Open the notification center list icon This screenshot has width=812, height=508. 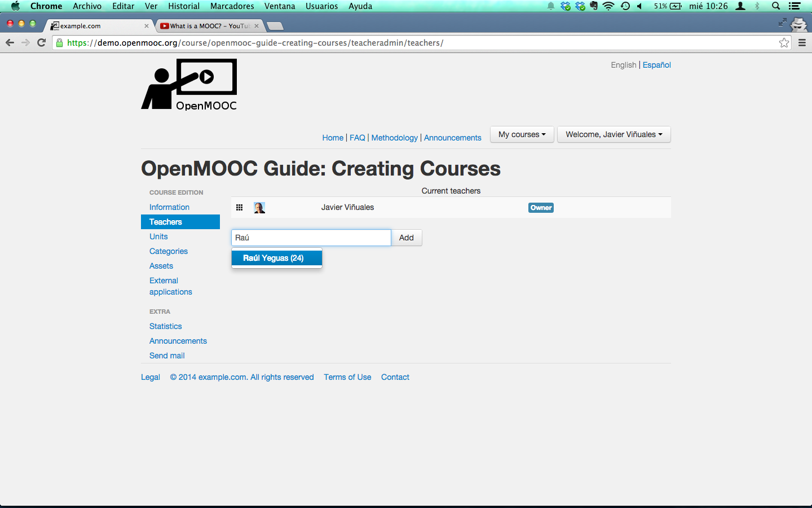[795, 6]
